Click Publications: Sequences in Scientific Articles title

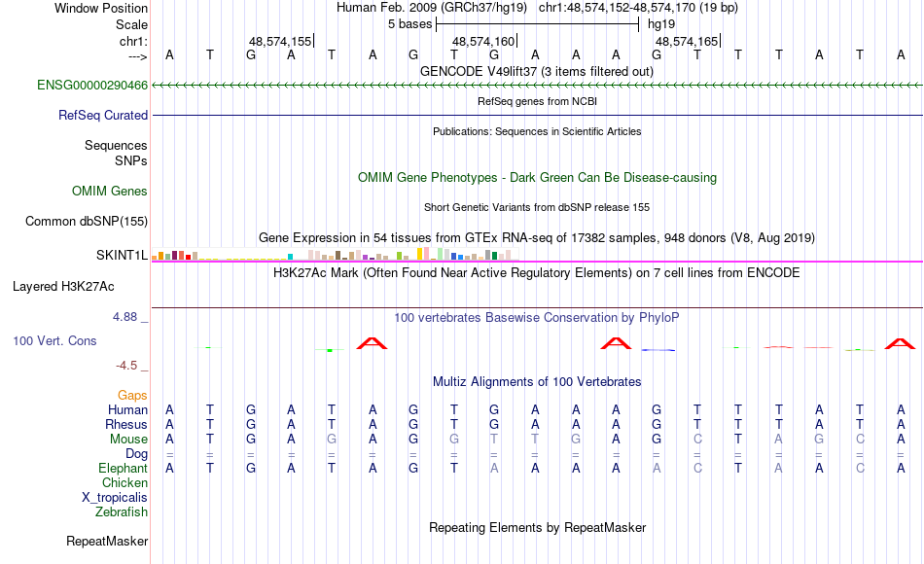pyautogui.click(x=537, y=131)
